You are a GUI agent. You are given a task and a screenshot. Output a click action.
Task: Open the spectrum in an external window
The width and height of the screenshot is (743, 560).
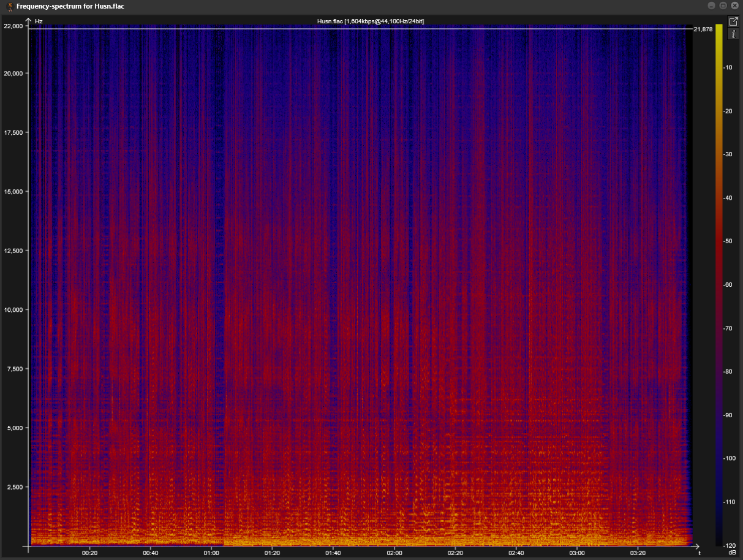click(733, 21)
